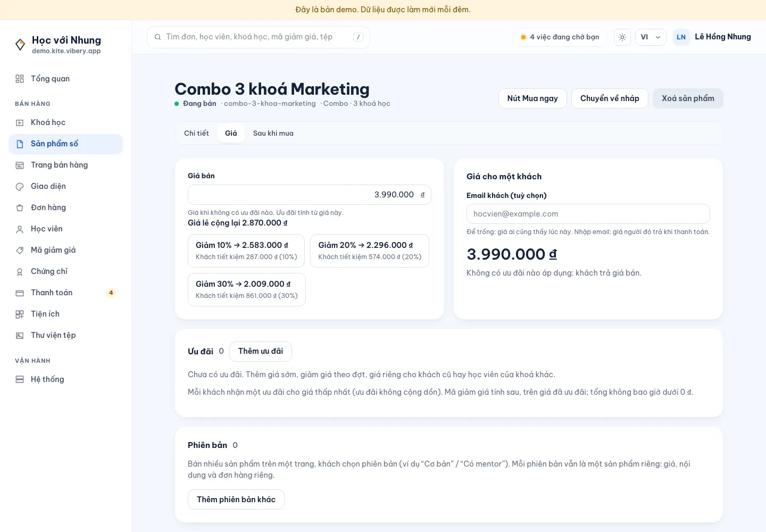Open Hệ thống settings page

pyautogui.click(x=65, y=379)
